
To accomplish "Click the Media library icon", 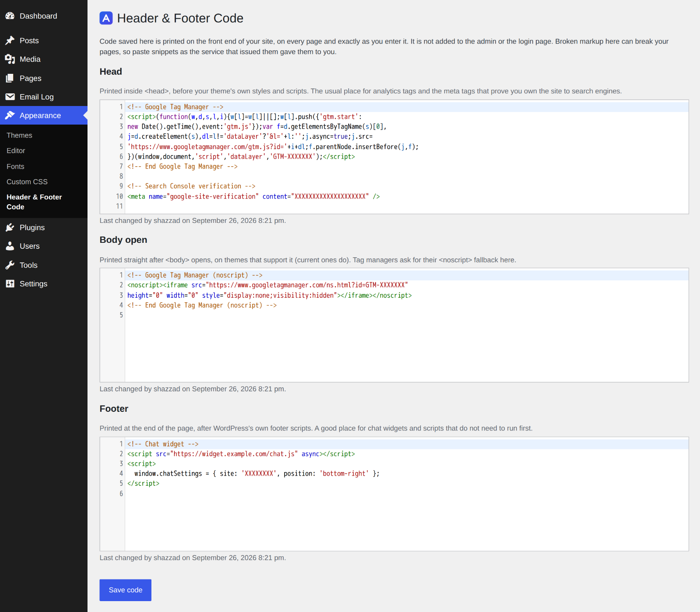I will 10,59.
